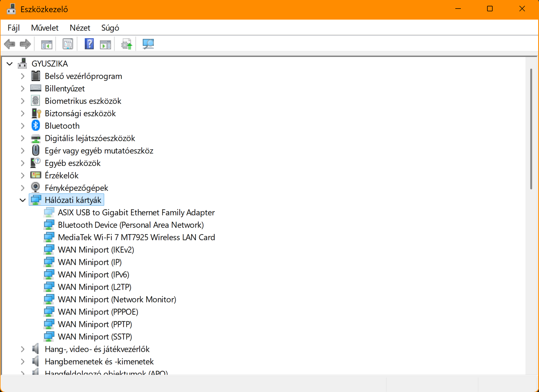The width and height of the screenshot is (539, 392).
Task: Select MediaTek Wi-Fi 7 MT7925 Wireless LAN Card
Action: [x=136, y=237]
